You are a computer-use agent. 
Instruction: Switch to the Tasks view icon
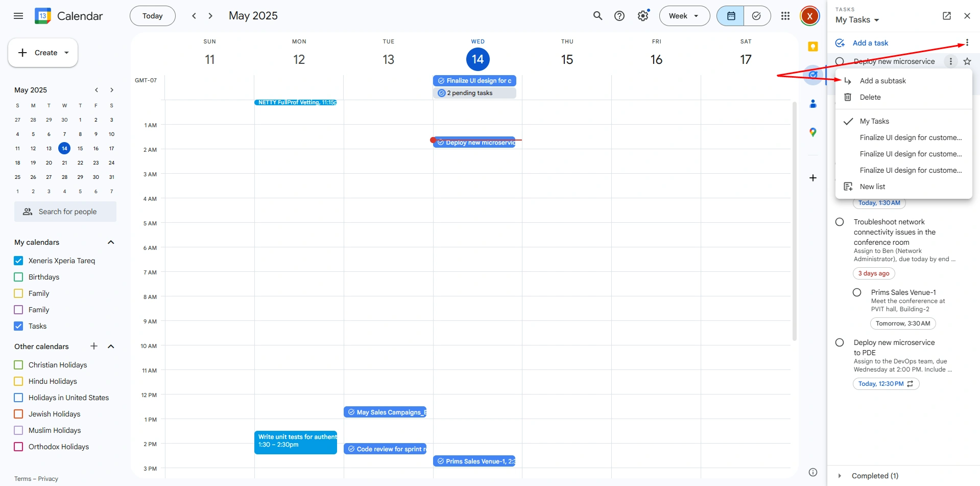click(757, 16)
